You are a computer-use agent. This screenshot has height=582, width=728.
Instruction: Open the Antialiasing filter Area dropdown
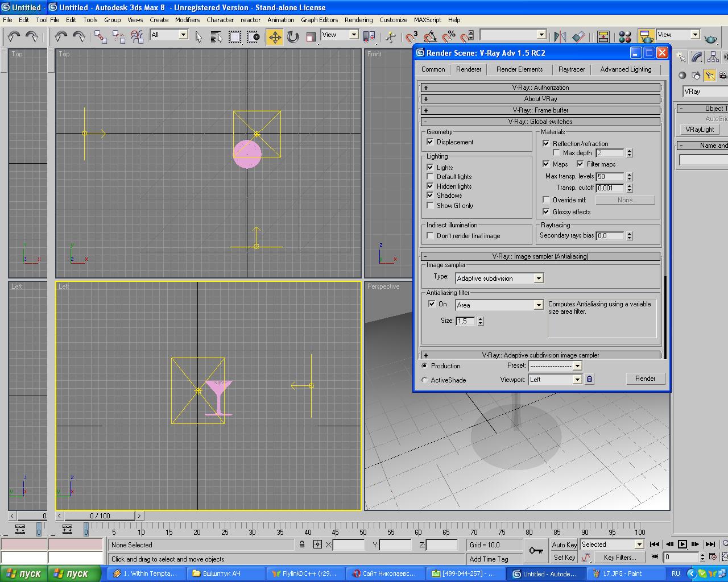[x=499, y=305]
